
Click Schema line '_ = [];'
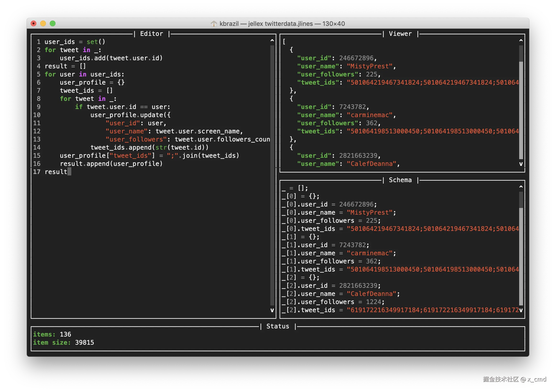tap(295, 188)
